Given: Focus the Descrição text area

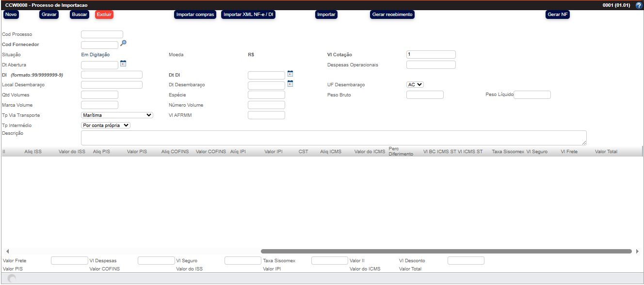Looking at the screenshot, I should pos(333,138).
